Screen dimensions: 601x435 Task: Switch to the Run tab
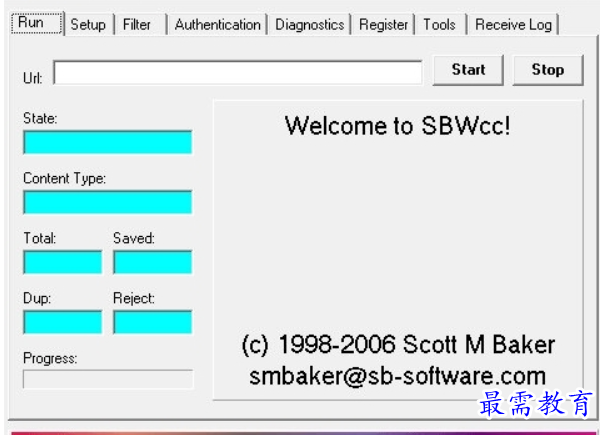36,23
